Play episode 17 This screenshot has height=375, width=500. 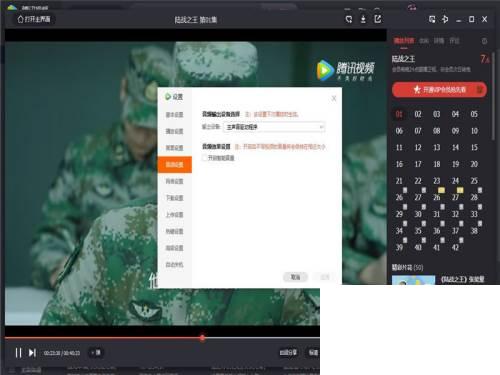tap(418, 164)
